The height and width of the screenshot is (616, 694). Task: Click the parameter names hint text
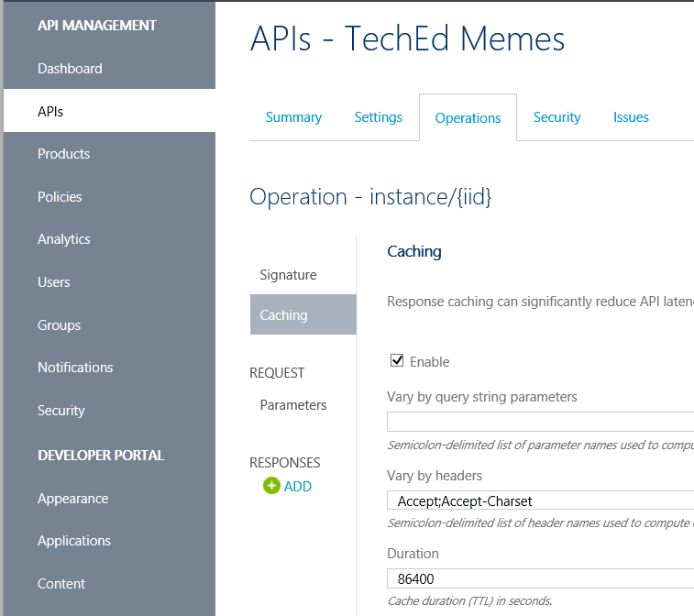coord(540,445)
